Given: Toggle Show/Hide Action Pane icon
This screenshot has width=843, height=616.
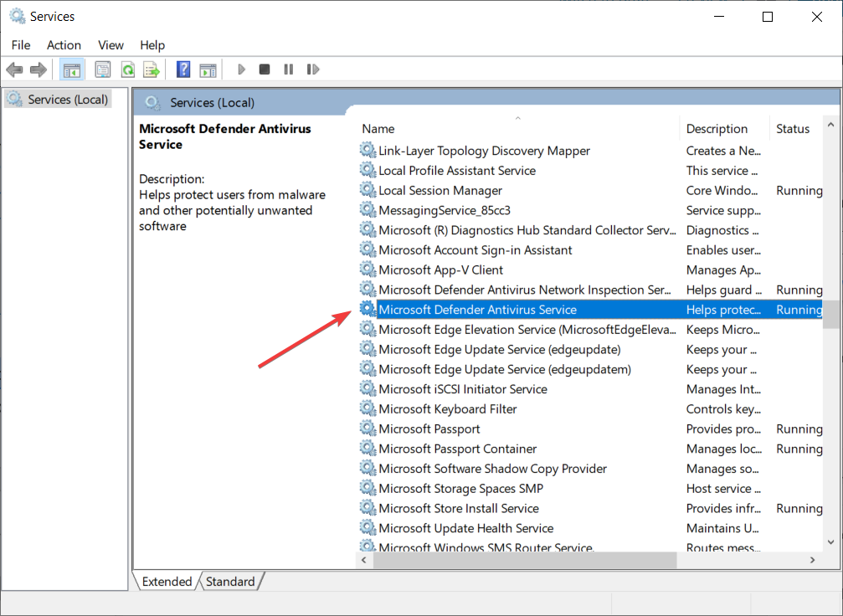Looking at the screenshot, I should (x=208, y=69).
